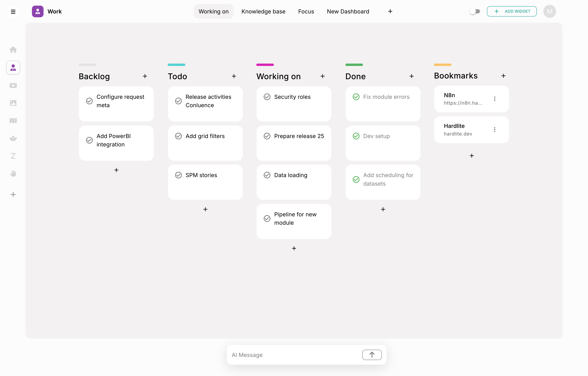This screenshot has width=588, height=376.
Task: Open the money sidebar section
Action: (x=13, y=85)
